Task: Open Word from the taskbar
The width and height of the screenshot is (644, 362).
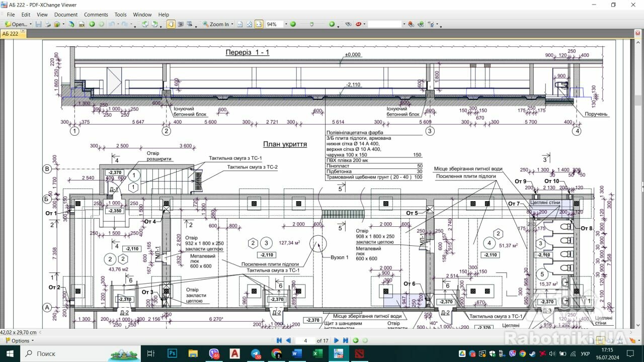Action: (296, 353)
